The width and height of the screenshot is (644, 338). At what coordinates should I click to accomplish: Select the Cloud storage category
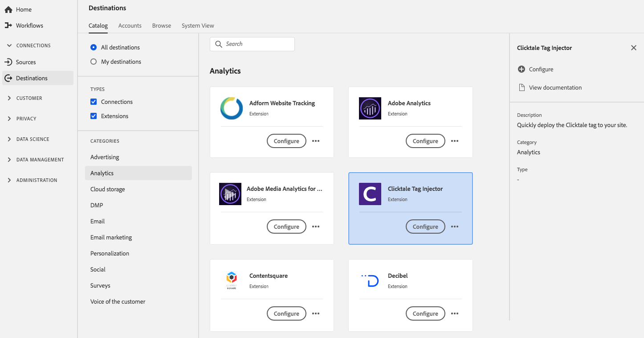click(108, 189)
